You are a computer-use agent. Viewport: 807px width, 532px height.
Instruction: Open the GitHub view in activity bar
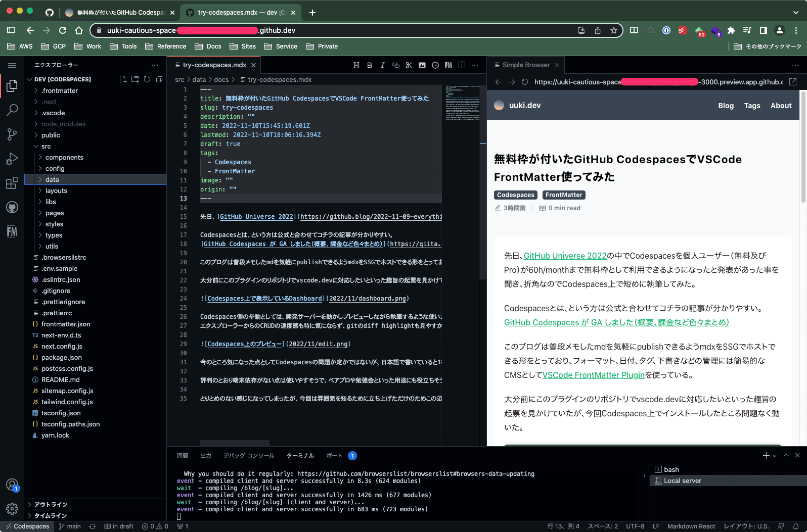coord(12,207)
